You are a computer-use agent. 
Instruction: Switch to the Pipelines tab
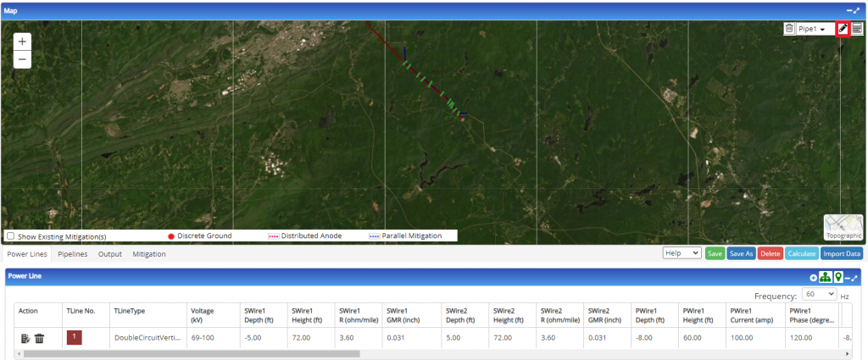click(75, 254)
